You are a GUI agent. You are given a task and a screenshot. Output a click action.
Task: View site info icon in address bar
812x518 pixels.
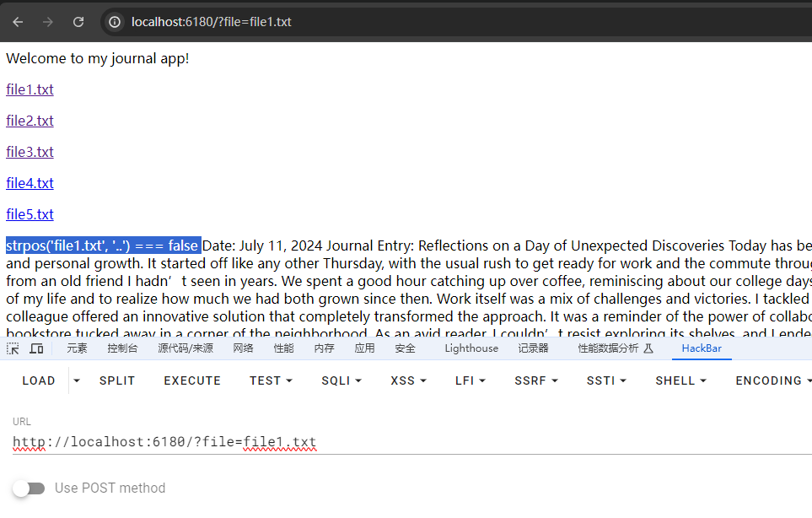(x=115, y=22)
